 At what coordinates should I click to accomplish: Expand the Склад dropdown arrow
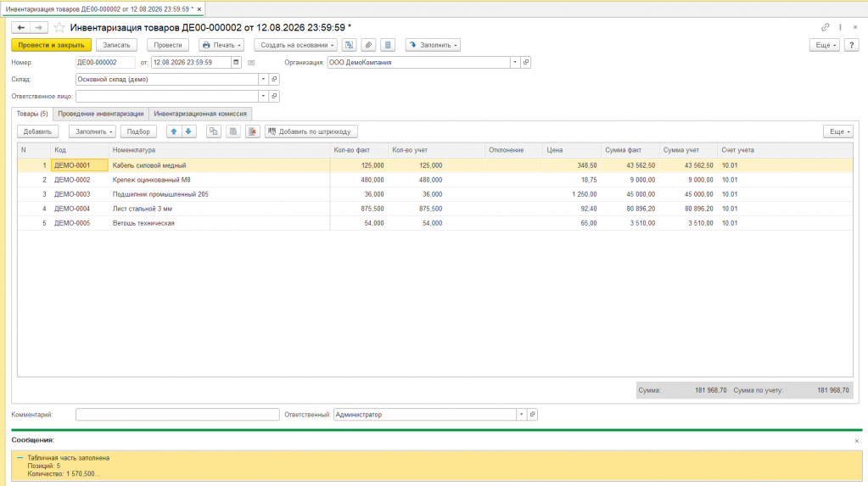click(x=264, y=79)
